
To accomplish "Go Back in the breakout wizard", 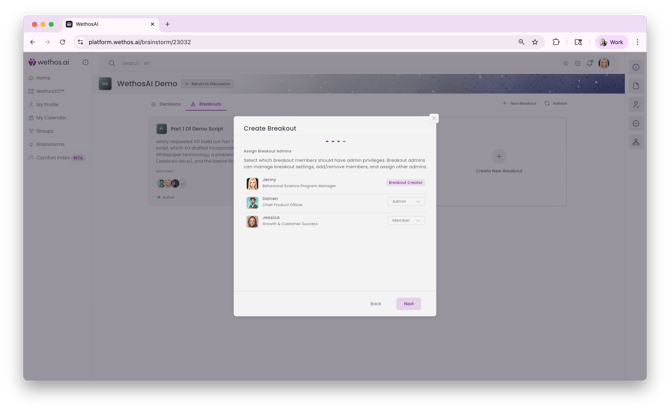I will pyautogui.click(x=375, y=303).
